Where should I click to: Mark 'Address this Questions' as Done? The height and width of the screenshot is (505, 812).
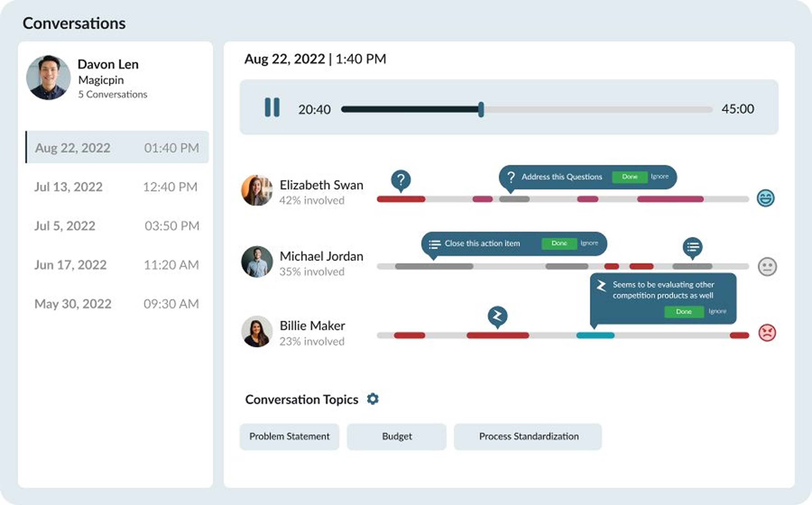pos(630,177)
